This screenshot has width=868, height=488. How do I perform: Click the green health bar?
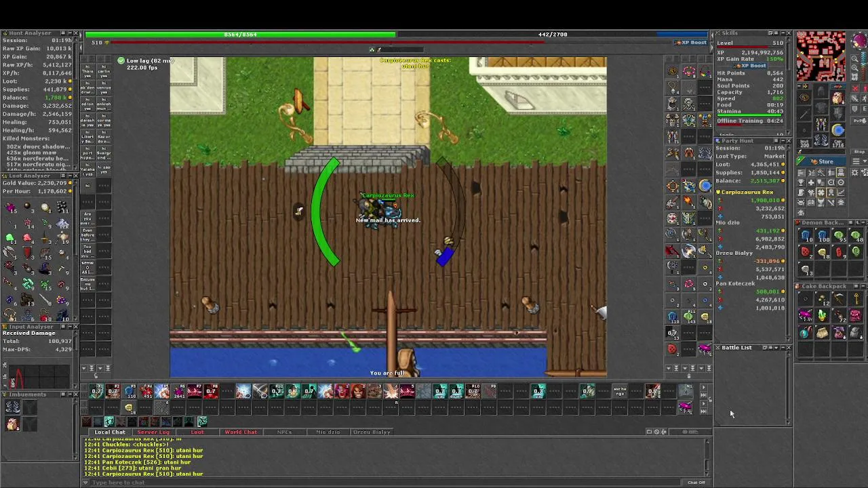[240, 34]
